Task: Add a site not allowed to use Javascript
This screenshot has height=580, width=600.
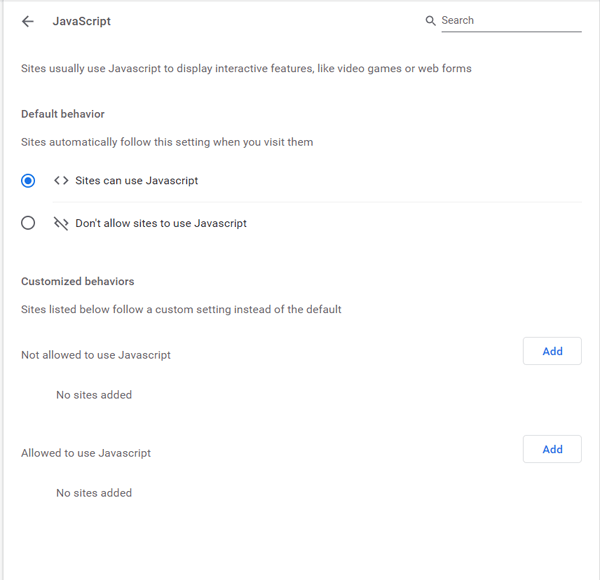Action: coord(552,351)
